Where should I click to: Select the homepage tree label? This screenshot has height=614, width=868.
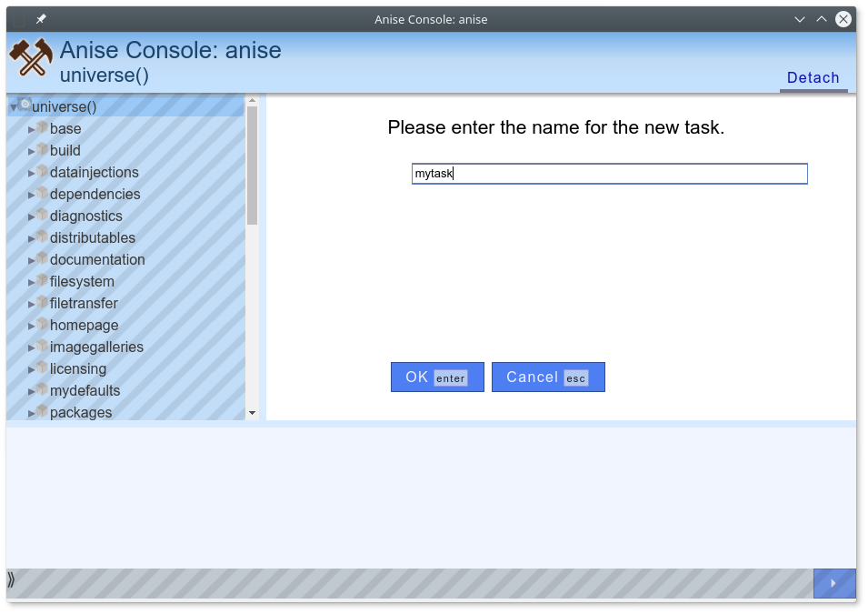[x=85, y=325]
